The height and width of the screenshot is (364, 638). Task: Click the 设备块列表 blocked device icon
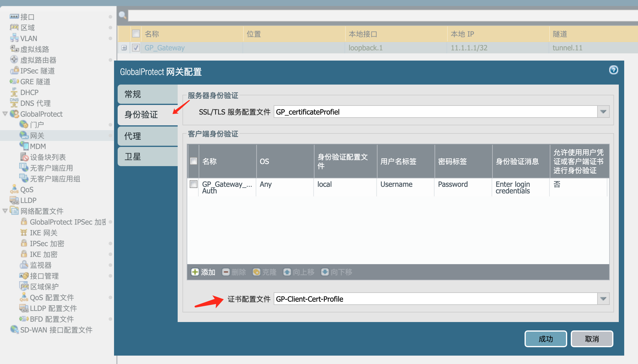(x=24, y=157)
